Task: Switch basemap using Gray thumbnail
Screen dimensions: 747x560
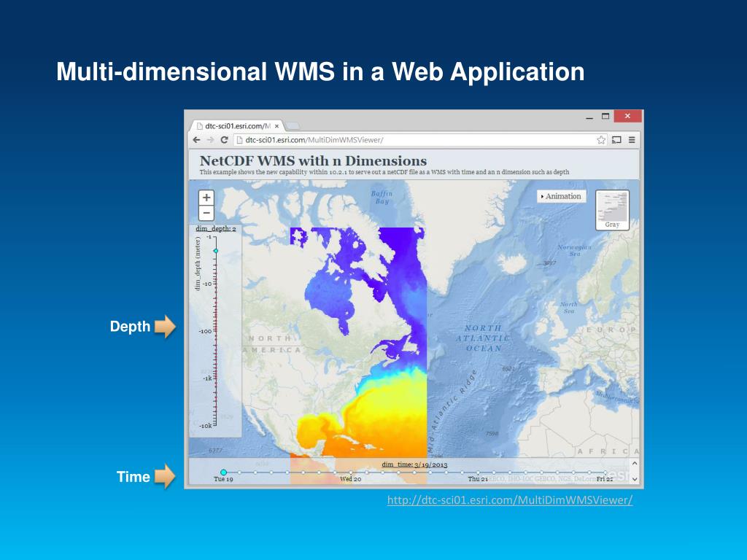Action: click(x=612, y=210)
